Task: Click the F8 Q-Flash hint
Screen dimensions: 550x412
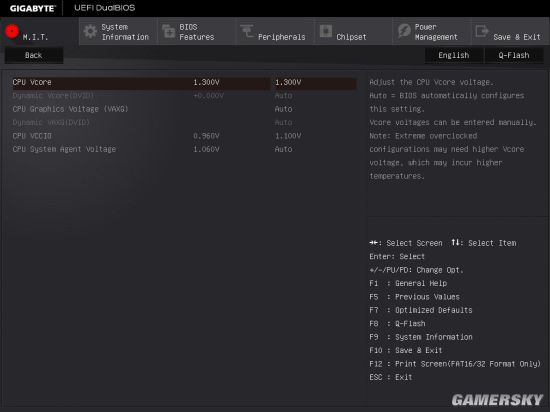Action: click(x=397, y=324)
